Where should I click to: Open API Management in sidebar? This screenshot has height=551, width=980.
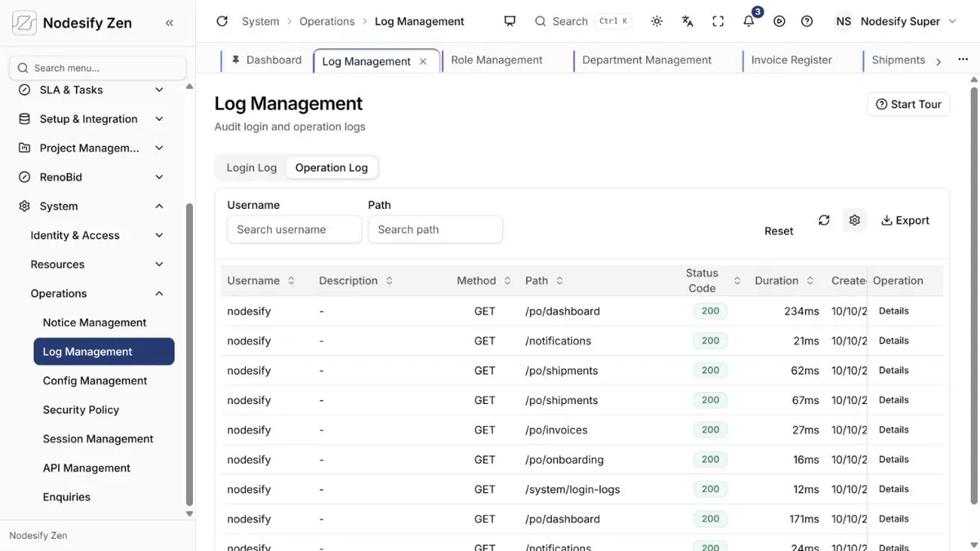(x=87, y=468)
